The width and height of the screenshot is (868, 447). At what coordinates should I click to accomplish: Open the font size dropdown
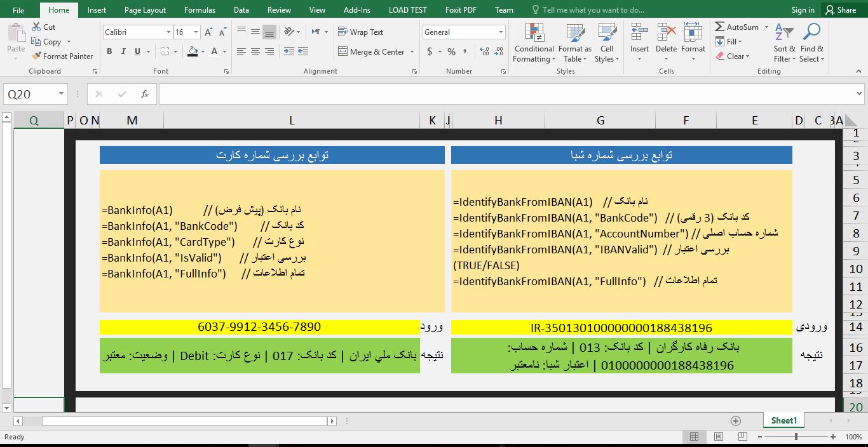196,32
